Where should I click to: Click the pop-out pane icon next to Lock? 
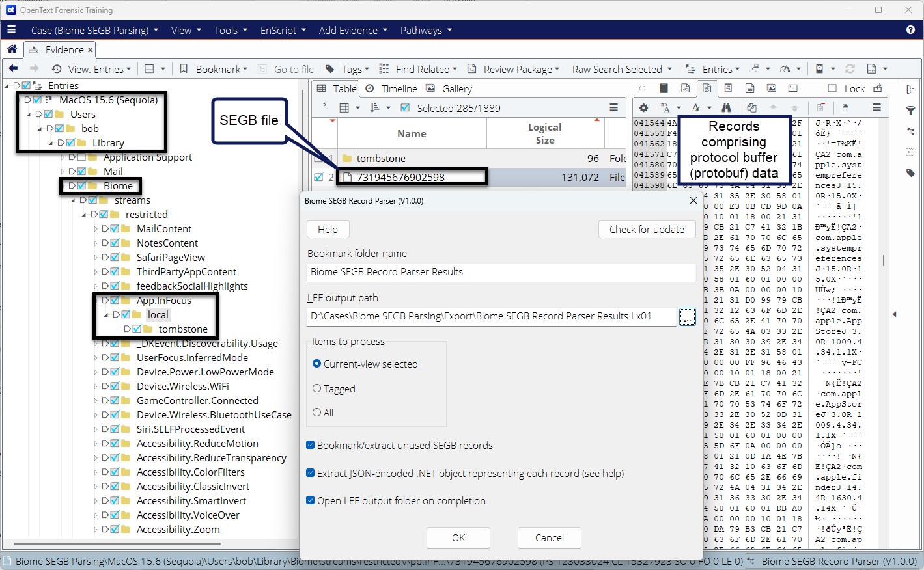point(878,88)
